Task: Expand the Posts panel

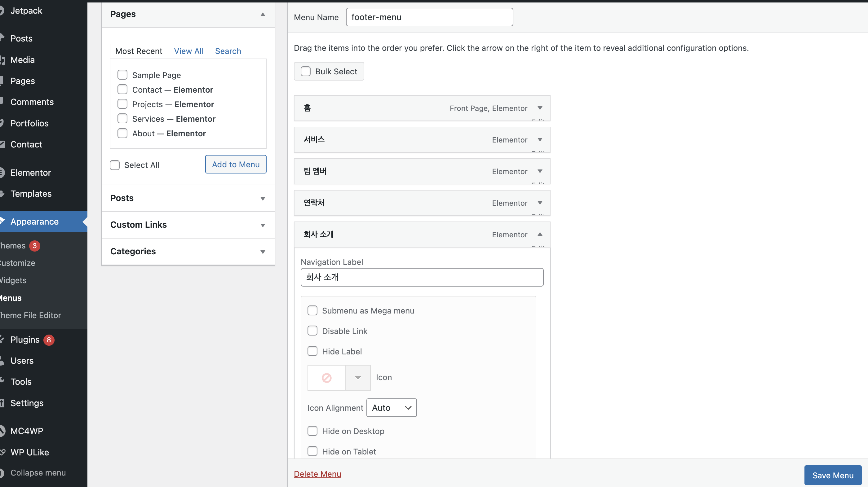Action: pos(263,198)
